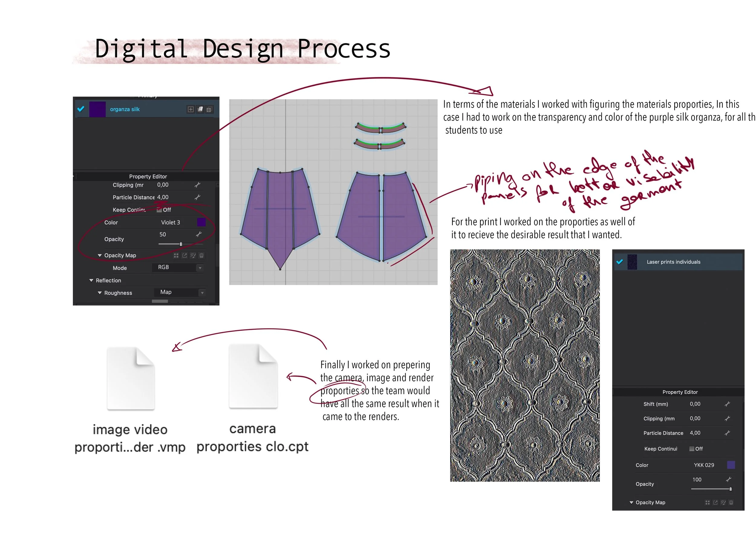The height and width of the screenshot is (535, 756).
Task: Toggle the Laser prints individuals checkmark
Action: point(619,262)
